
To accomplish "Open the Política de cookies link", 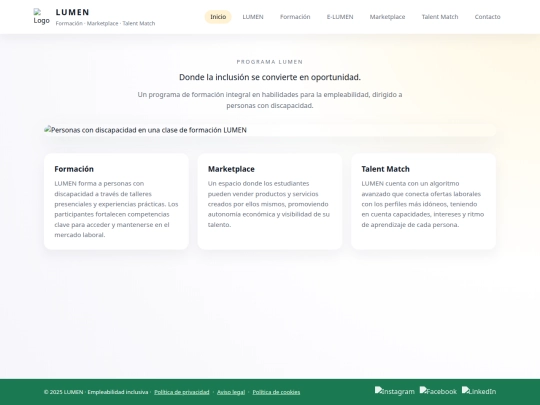I will coord(276,392).
